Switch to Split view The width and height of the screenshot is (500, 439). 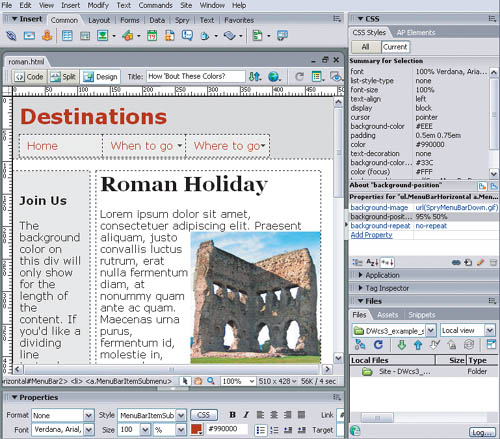pyautogui.click(x=63, y=77)
